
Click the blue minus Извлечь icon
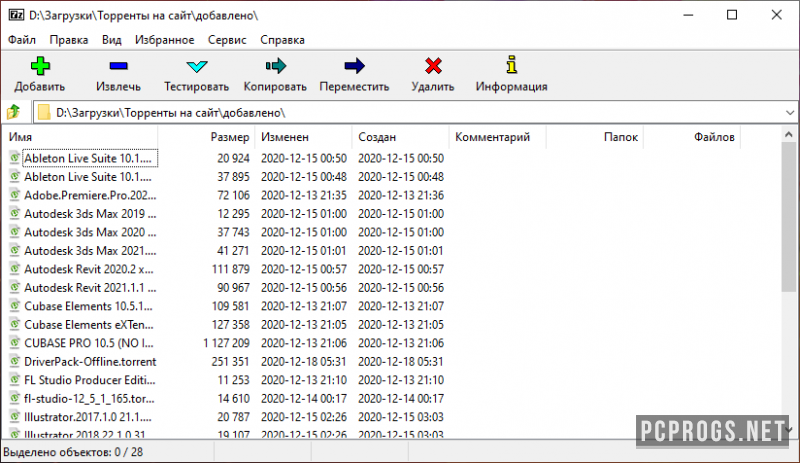pyautogui.click(x=118, y=66)
